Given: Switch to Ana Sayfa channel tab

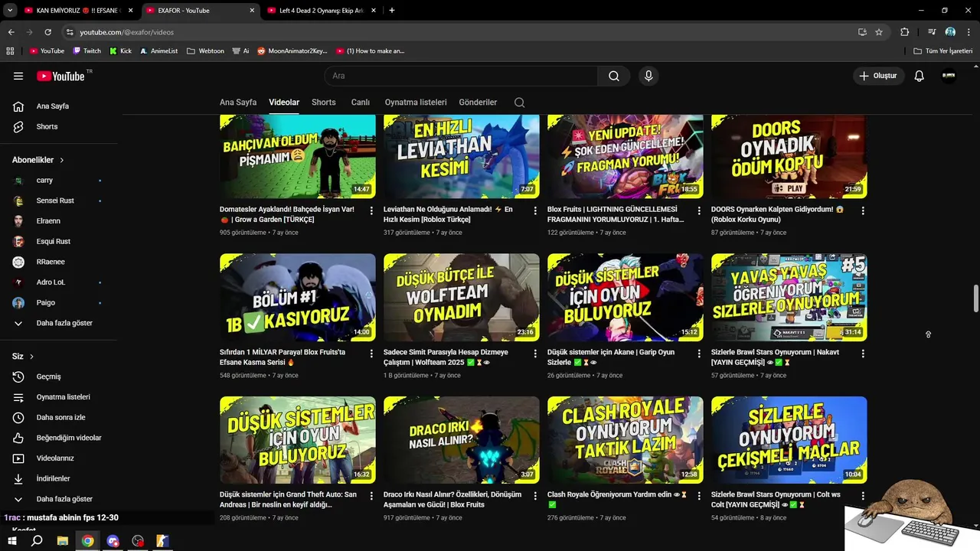Looking at the screenshot, I should coord(238,103).
